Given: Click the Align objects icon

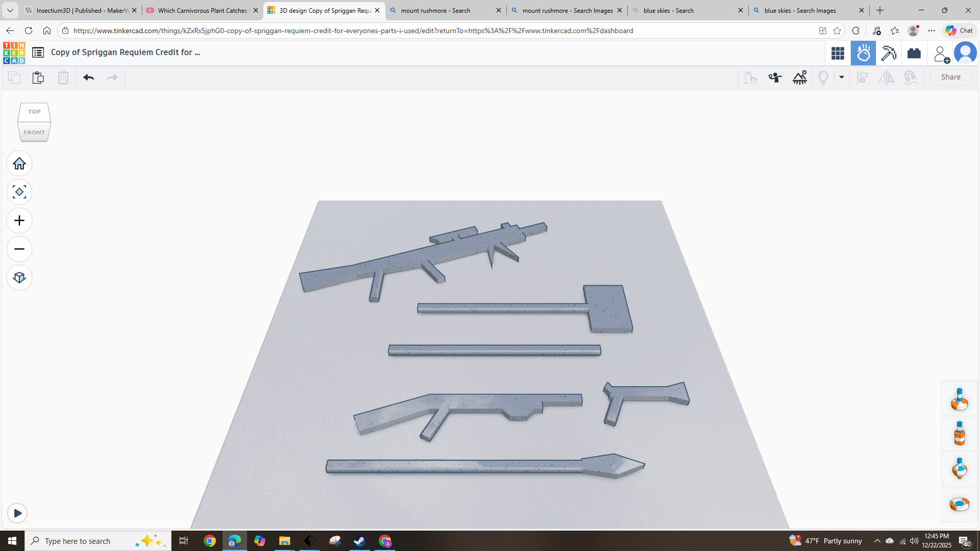Looking at the screenshot, I should [x=863, y=78].
